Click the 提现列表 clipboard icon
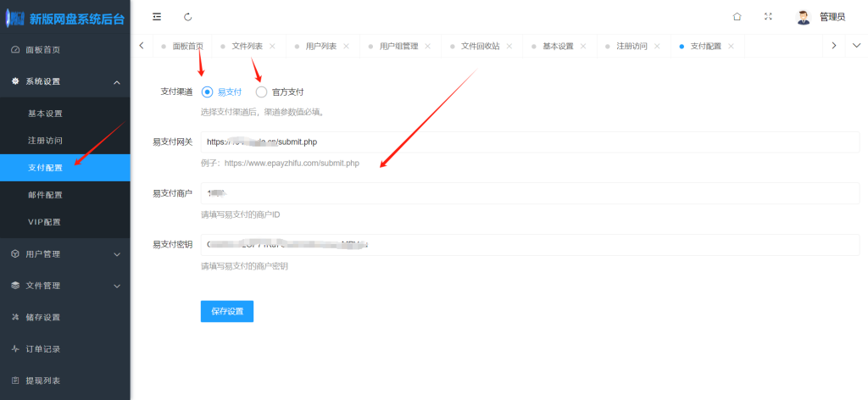Image resolution: width=868 pixels, height=400 pixels. coord(15,381)
